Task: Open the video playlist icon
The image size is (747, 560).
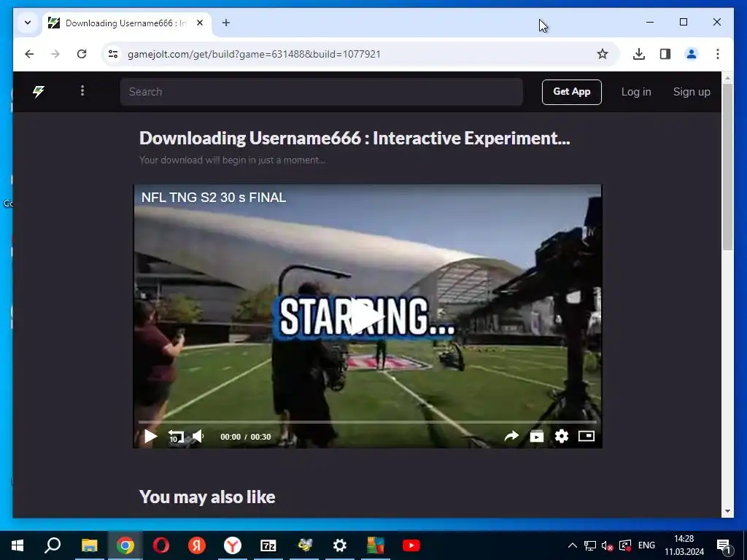Action: coord(536,436)
